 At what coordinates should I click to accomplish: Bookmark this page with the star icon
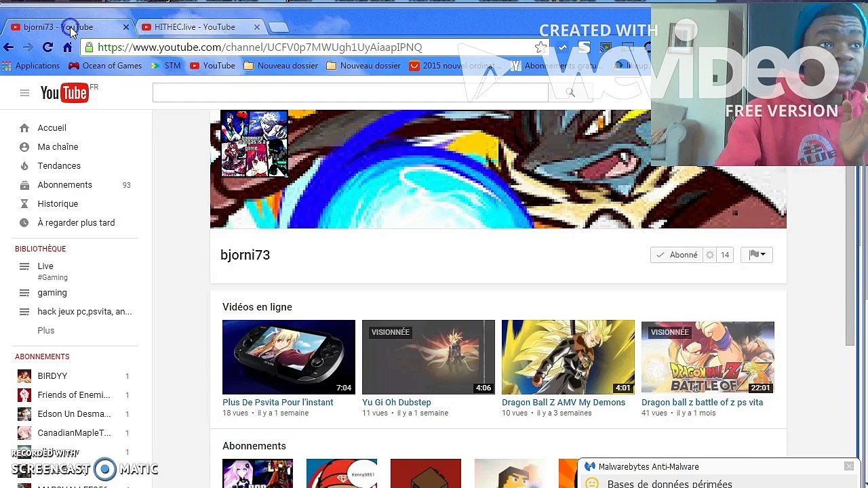coord(540,47)
